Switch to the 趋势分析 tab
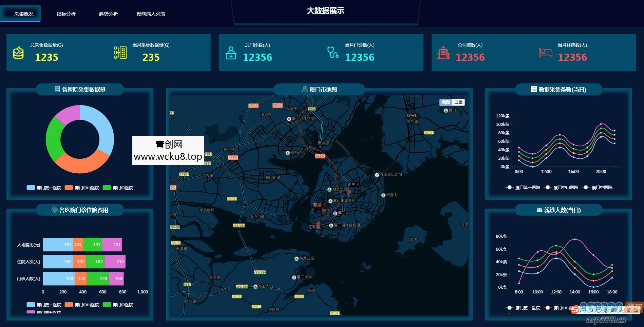The height and width of the screenshot is (327, 644). (109, 14)
